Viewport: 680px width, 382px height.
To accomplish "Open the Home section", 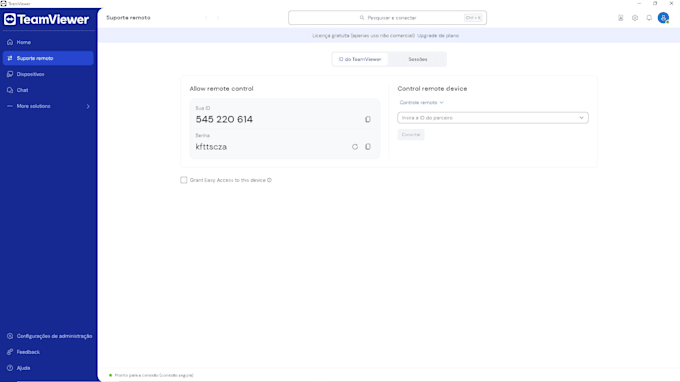I will point(48,42).
